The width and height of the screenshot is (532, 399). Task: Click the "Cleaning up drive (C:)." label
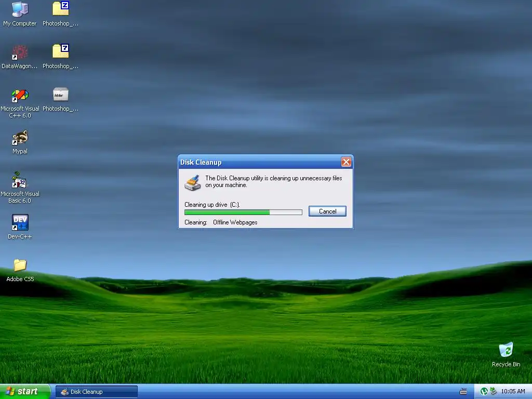(212, 205)
